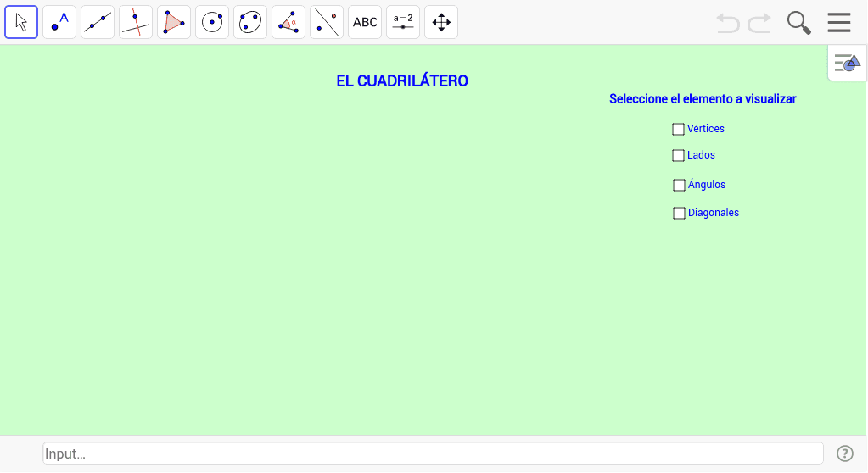Pick the Perpendicular Line tool
The width and height of the screenshot is (868, 473).
136,22
